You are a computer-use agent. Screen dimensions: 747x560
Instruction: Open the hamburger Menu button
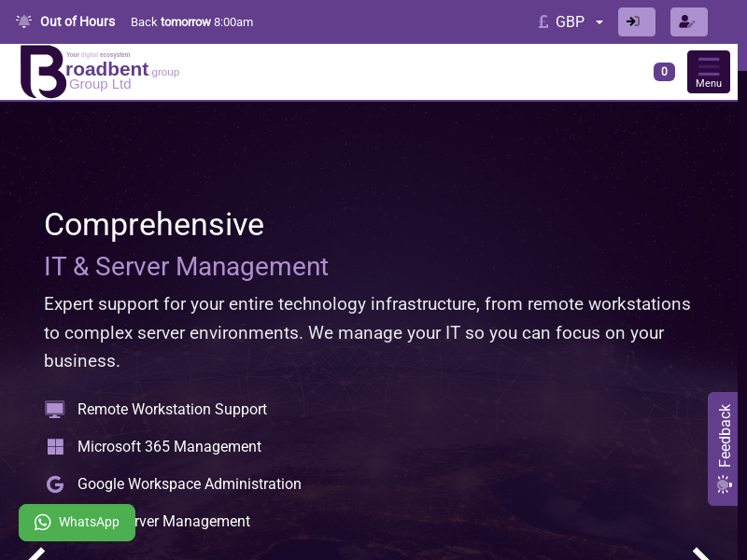[708, 72]
